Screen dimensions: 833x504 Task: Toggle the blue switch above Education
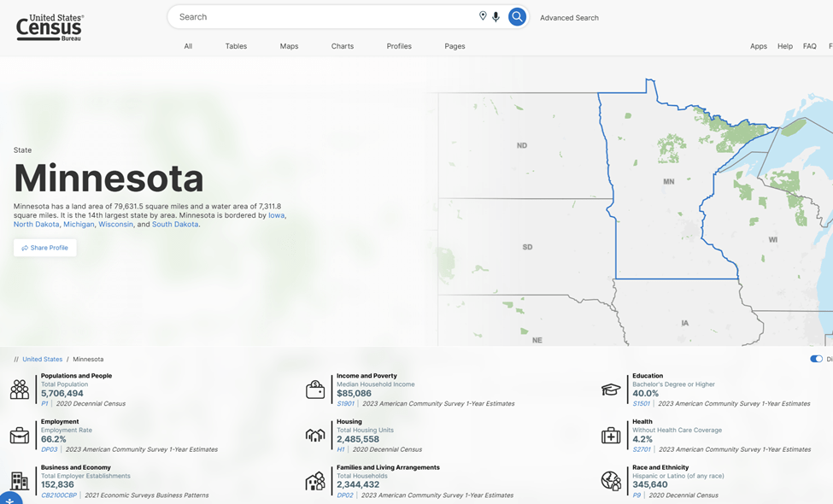click(x=816, y=359)
